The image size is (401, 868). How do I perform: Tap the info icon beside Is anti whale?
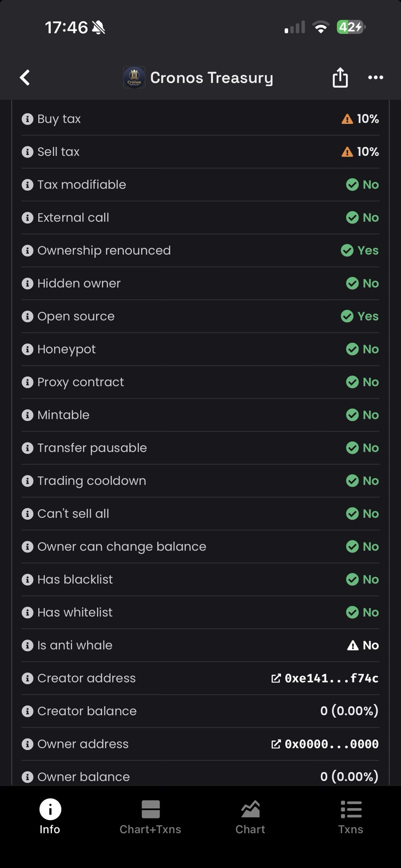point(27,645)
